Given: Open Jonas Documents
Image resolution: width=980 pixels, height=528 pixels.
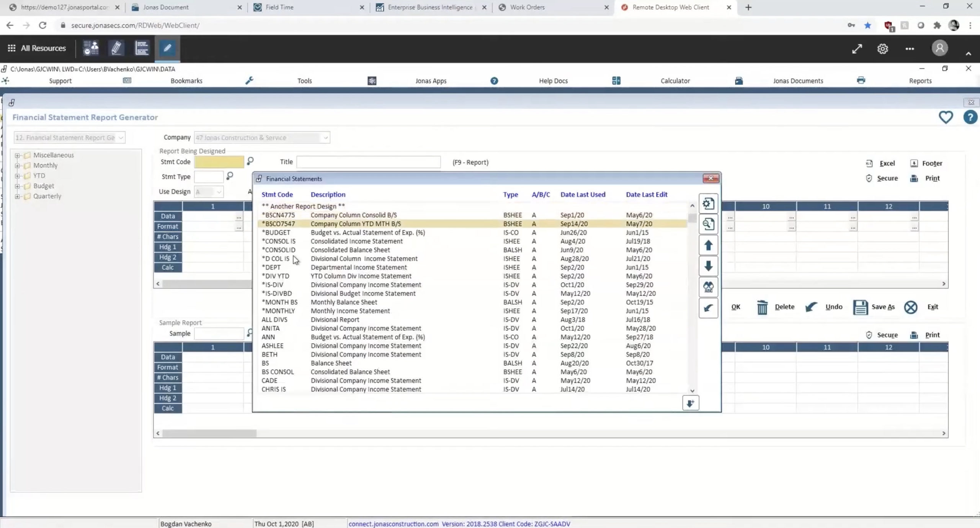Looking at the screenshot, I should coord(798,81).
